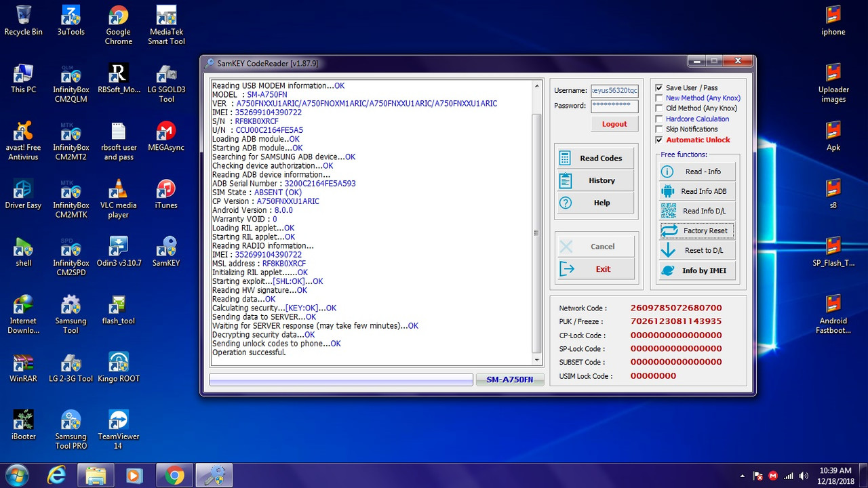
Task: Launch InfinityBox CM2QLM shortcut
Action: click(x=71, y=83)
